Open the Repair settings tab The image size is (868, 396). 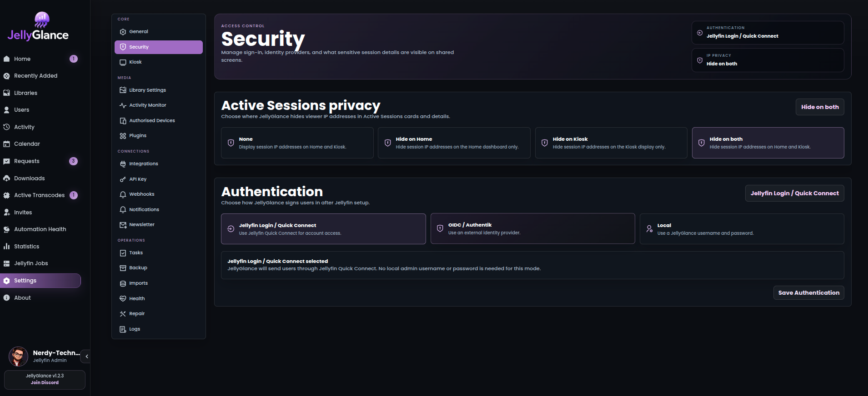(159, 314)
